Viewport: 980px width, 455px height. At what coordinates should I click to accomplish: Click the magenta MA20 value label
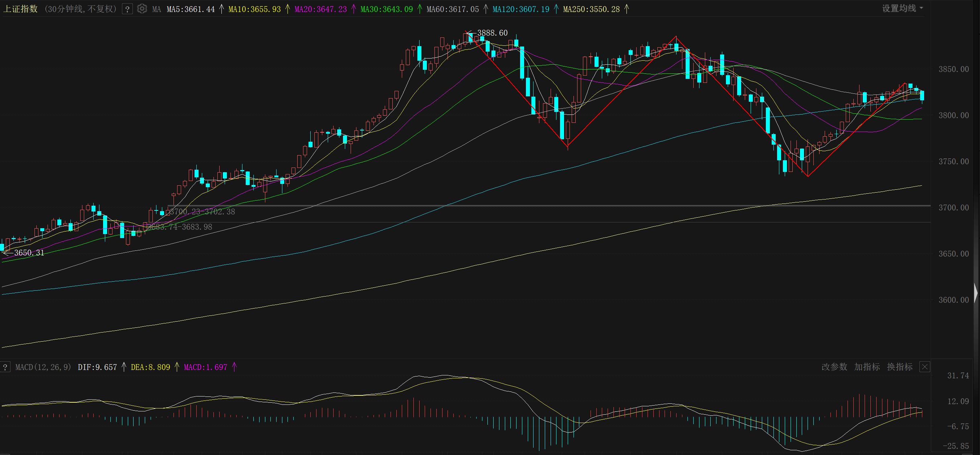pos(320,9)
